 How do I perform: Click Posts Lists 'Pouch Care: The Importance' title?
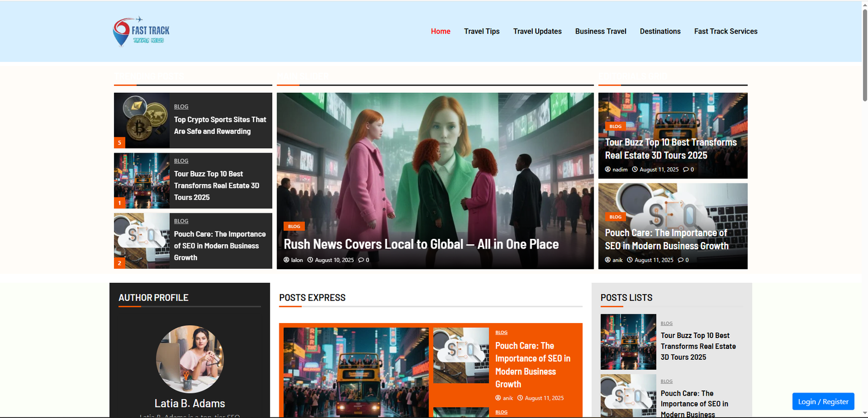click(x=694, y=404)
